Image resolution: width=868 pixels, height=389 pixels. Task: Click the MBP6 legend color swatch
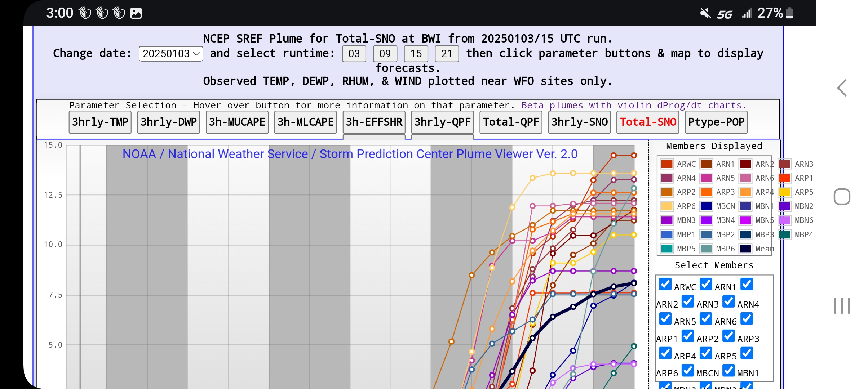pos(706,249)
